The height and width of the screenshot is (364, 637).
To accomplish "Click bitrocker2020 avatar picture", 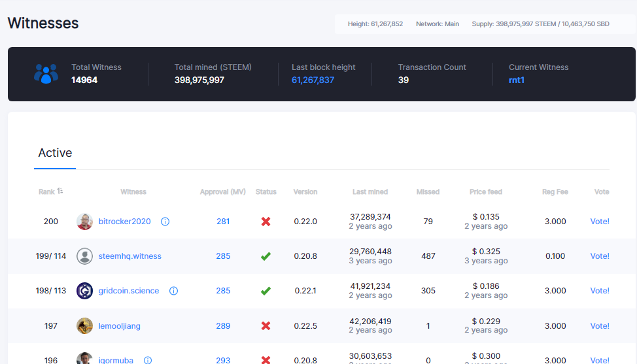I will (x=84, y=222).
